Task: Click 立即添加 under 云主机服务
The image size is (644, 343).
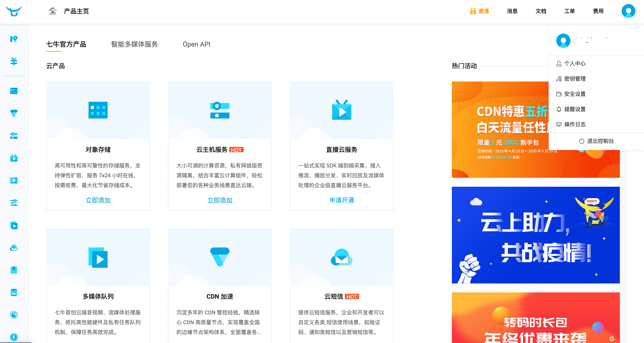Action: point(220,200)
